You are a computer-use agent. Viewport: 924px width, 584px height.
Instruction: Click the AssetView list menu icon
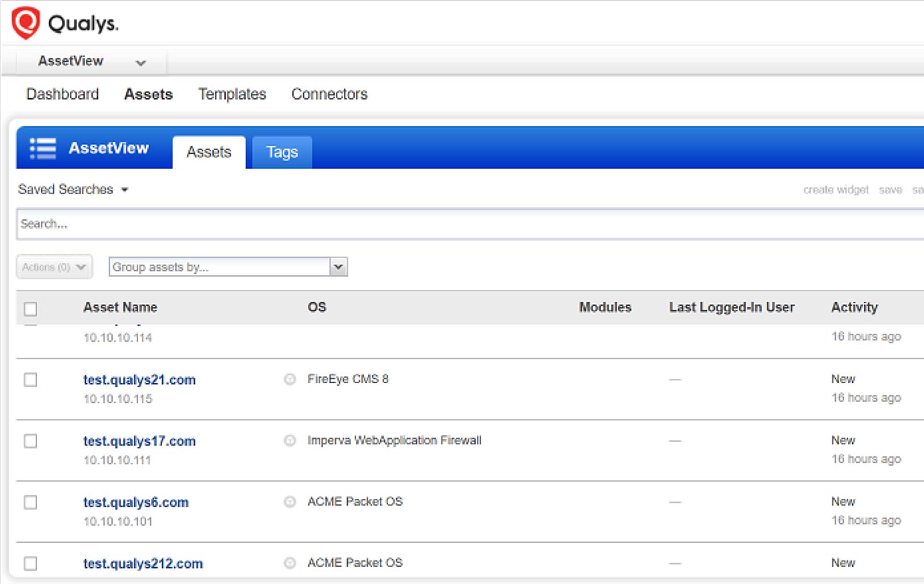pos(43,149)
